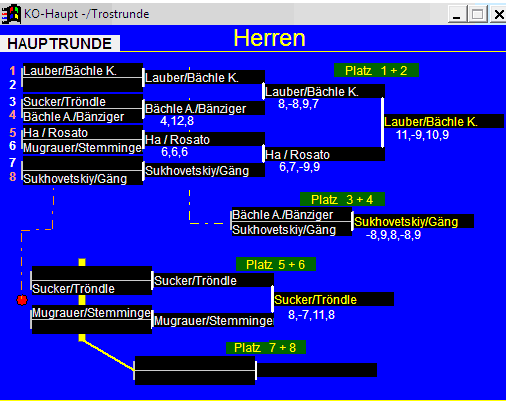Click semifinal slot Sukhovetskiy/Gäng in main round

point(205,170)
